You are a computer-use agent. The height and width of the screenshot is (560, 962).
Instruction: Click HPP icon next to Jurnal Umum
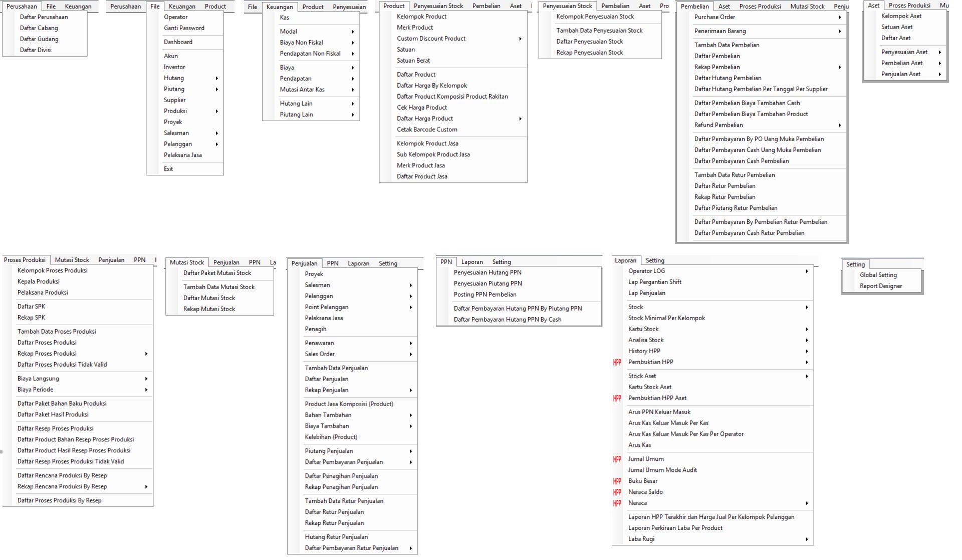pyautogui.click(x=617, y=459)
